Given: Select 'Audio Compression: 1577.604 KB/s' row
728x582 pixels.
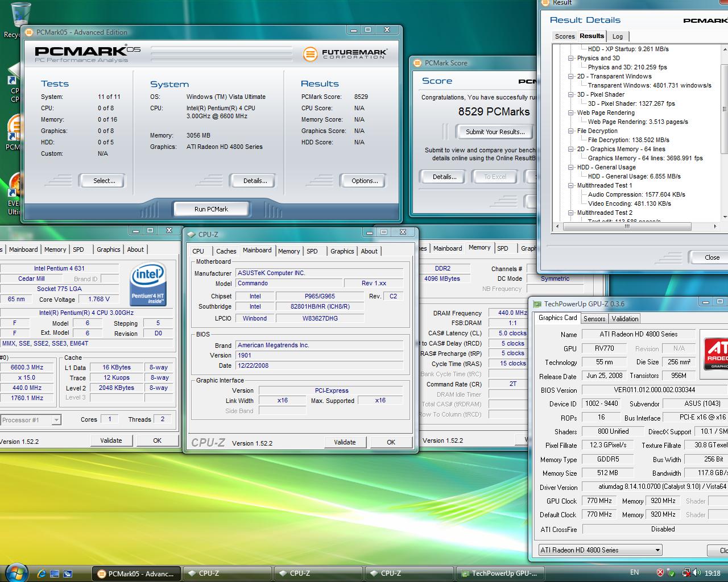Looking at the screenshot, I should (x=636, y=194).
